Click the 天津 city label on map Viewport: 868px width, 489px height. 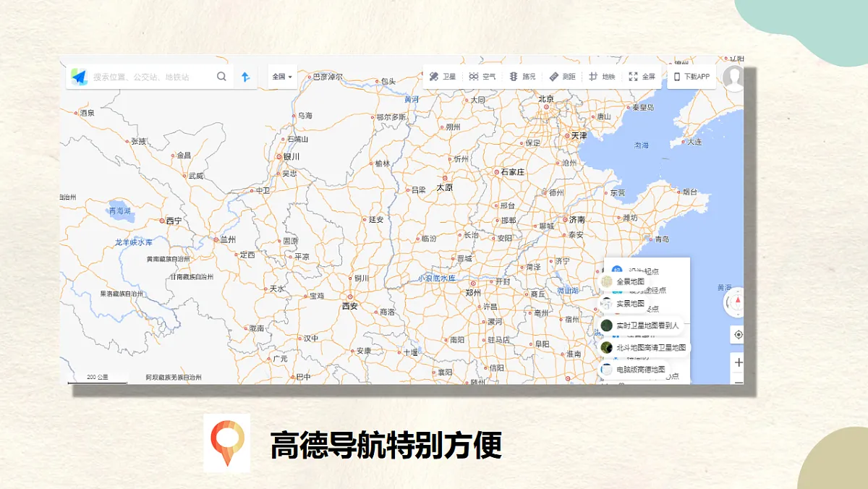pyautogui.click(x=579, y=135)
